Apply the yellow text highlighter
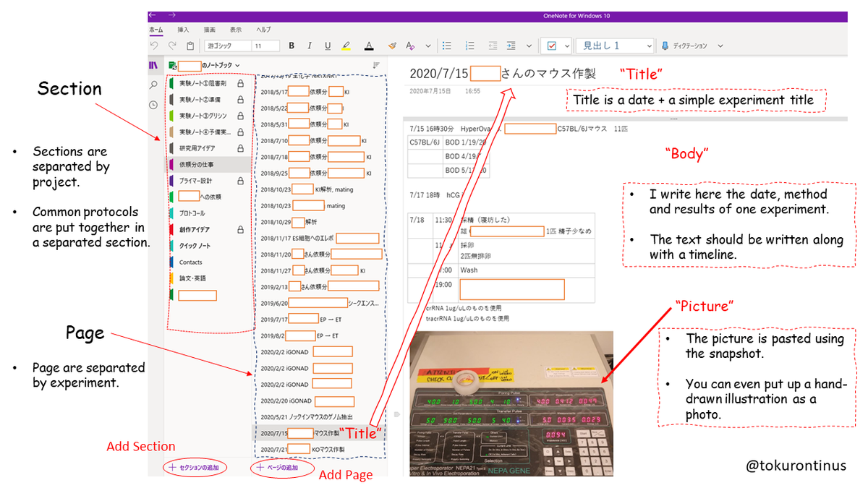 click(x=346, y=46)
